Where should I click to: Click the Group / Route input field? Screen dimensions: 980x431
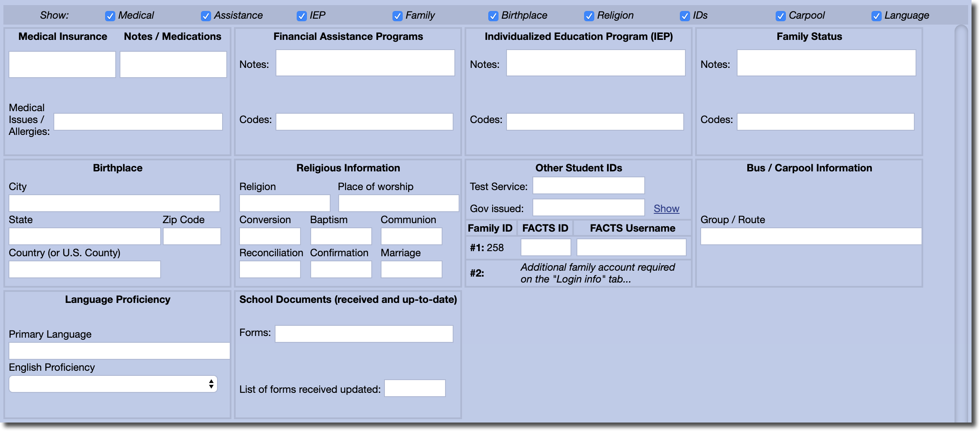tap(810, 236)
